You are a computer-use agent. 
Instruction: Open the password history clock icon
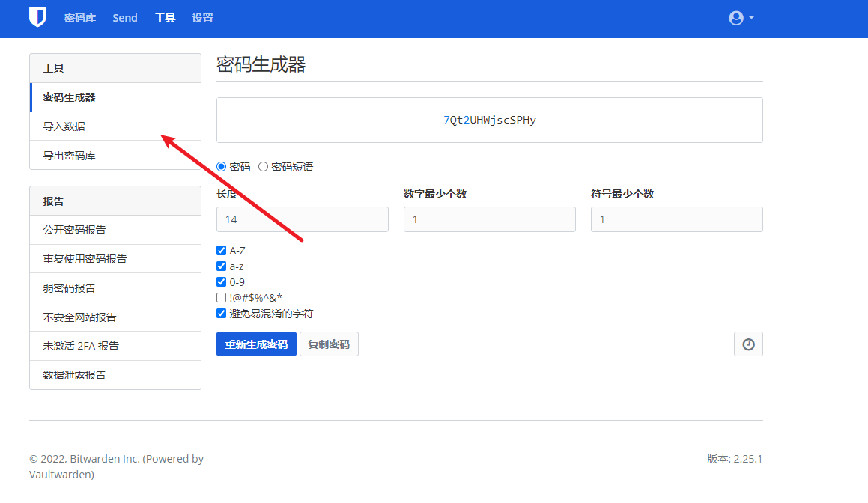[x=747, y=344]
